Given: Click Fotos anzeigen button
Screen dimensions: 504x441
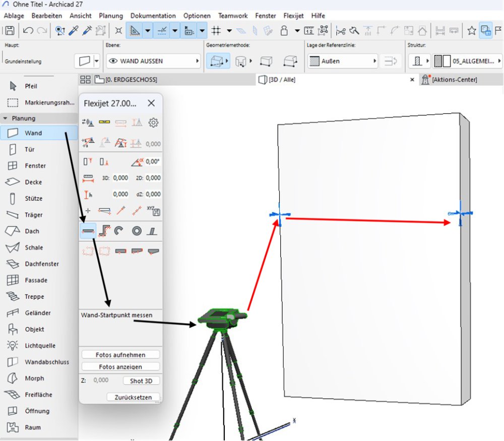Looking at the screenshot, I should click(120, 367).
